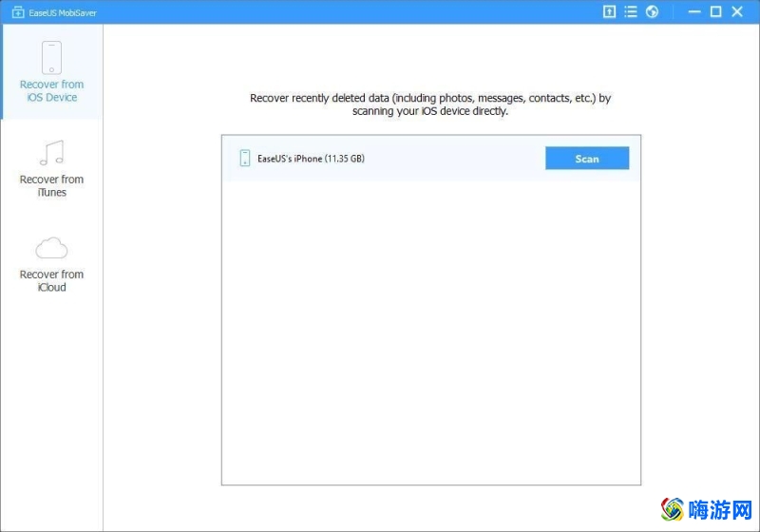760x532 pixels.
Task: Maximize the MobiSaver window
Action: tap(716, 11)
